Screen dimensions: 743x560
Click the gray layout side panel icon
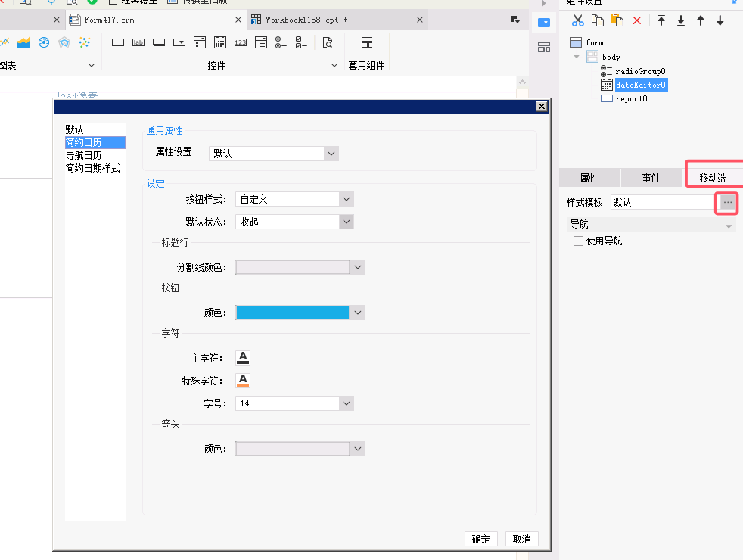coord(544,47)
